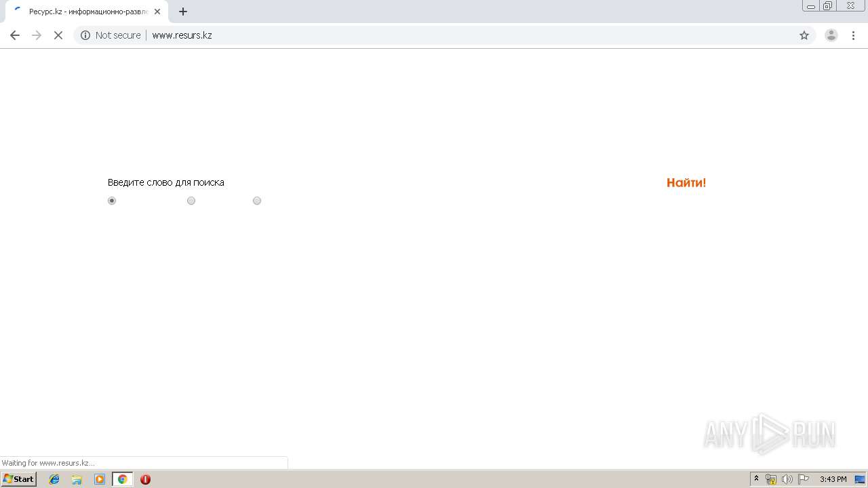868x488 pixels.
Task: Open the Chrome profile avatar
Action: [x=831, y=35]
